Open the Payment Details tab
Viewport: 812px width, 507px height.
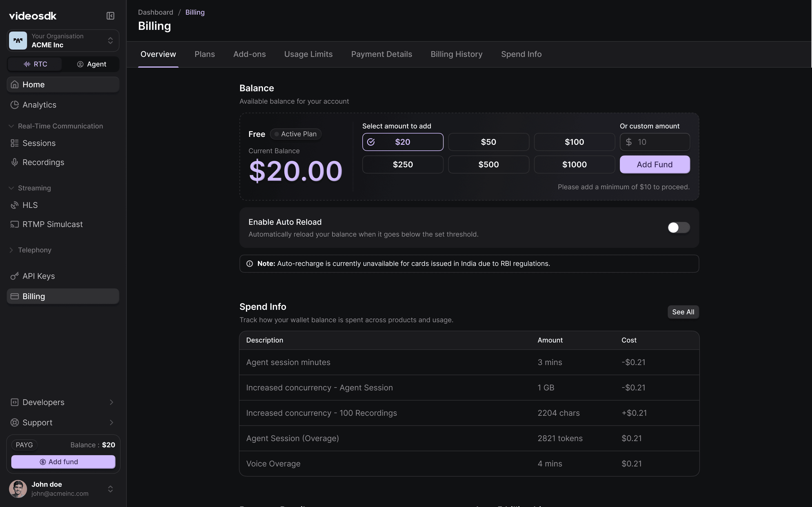[x=381, y=54]
